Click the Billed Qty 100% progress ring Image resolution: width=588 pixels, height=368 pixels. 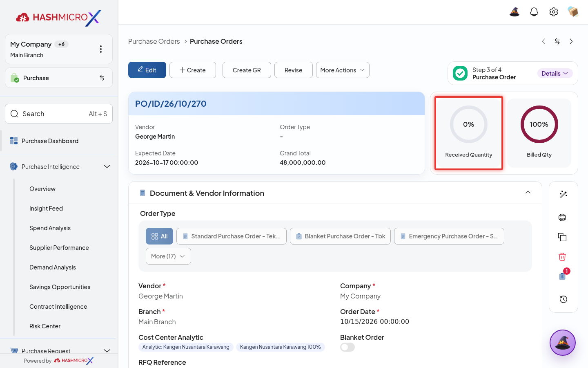pos(539,124)
